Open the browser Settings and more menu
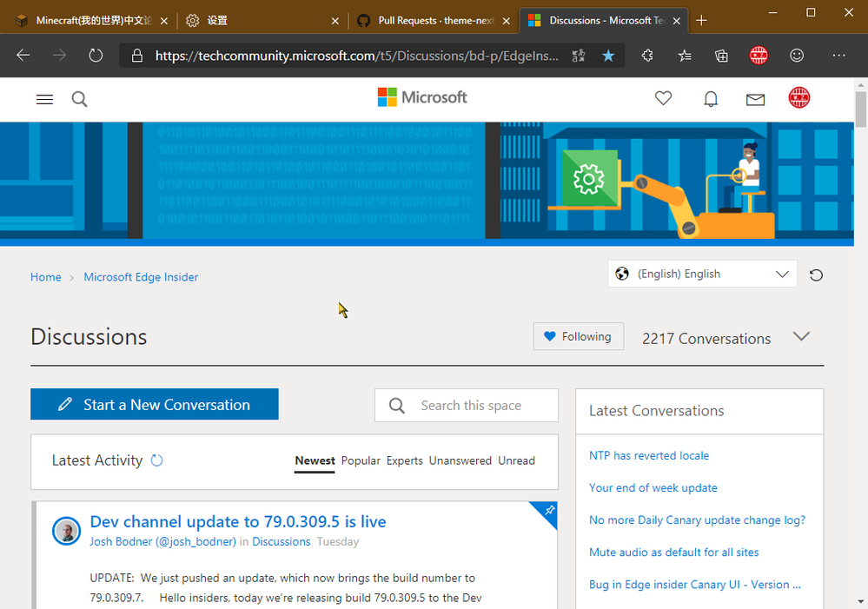 coord(838,56)
